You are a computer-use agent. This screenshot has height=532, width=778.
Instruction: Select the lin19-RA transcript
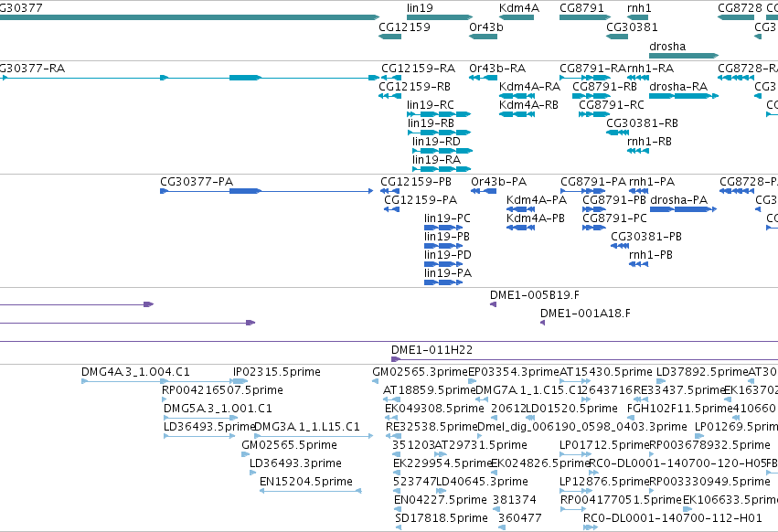pos(442,169)
